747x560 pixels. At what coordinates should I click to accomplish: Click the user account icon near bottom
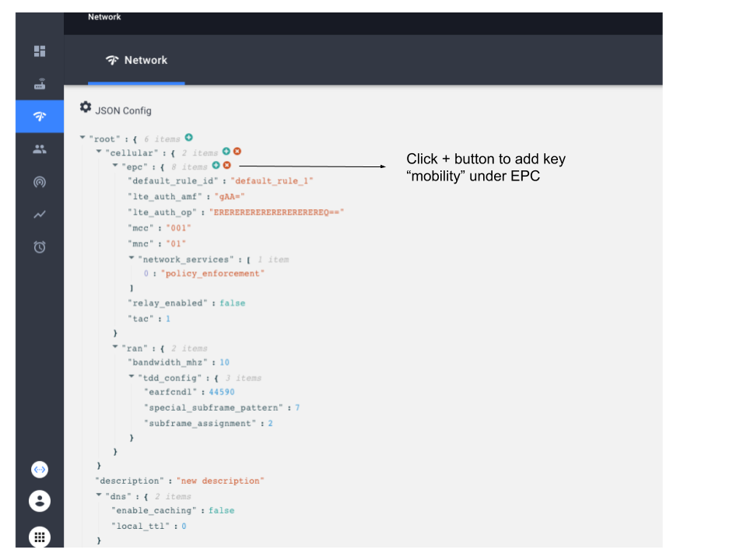tap(39, 501)
